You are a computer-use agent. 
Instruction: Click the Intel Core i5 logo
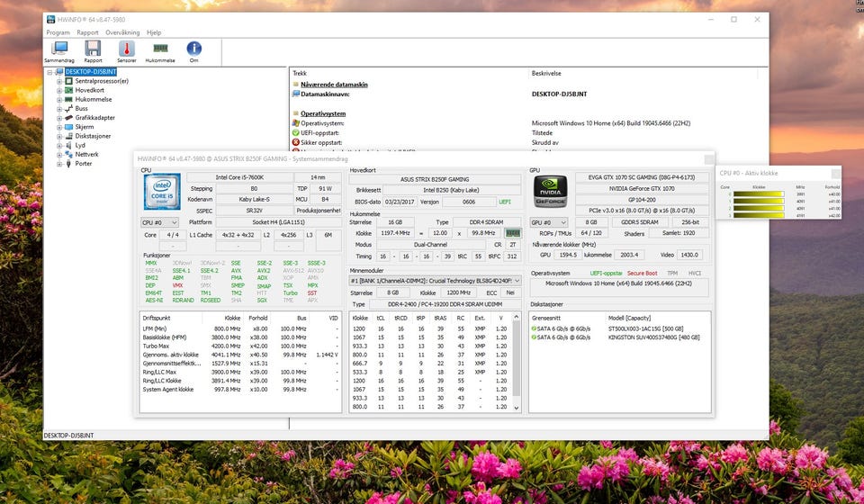162,191
